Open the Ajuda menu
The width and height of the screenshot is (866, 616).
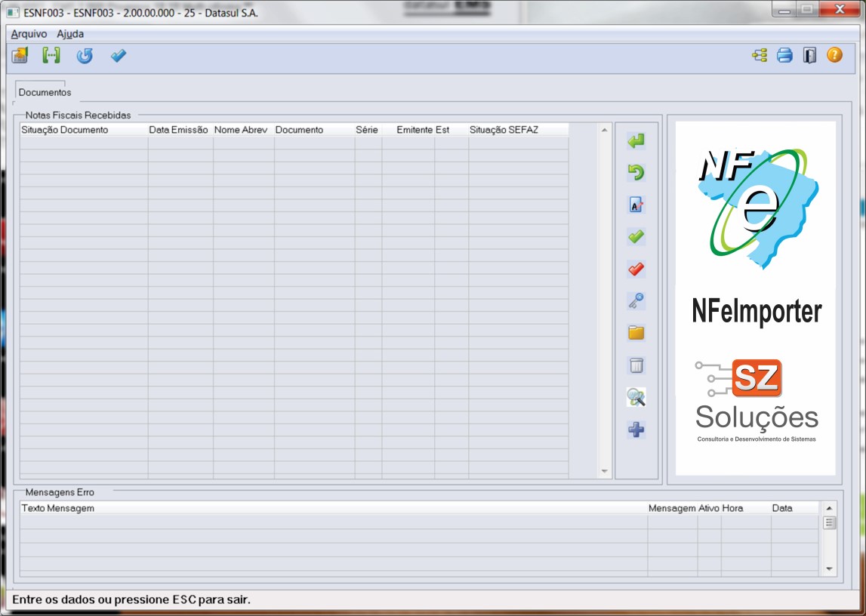(70, 34)
